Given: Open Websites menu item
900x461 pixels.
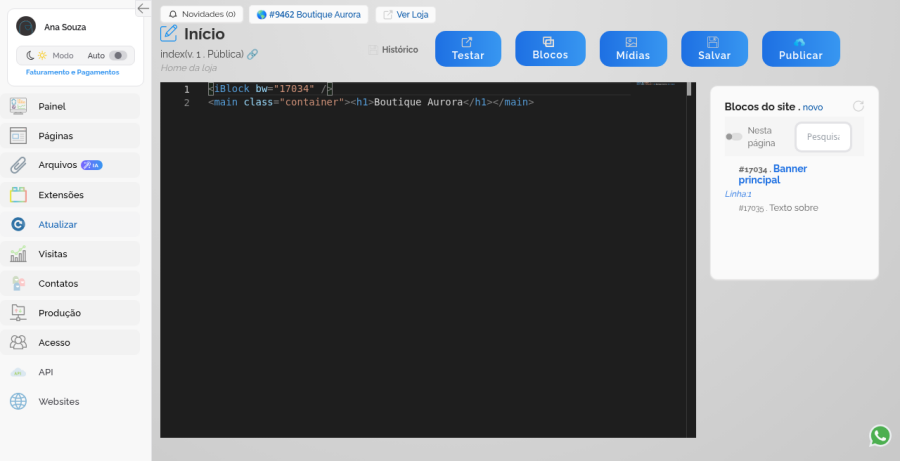Looking at the screenshot, I should [70, 401].
